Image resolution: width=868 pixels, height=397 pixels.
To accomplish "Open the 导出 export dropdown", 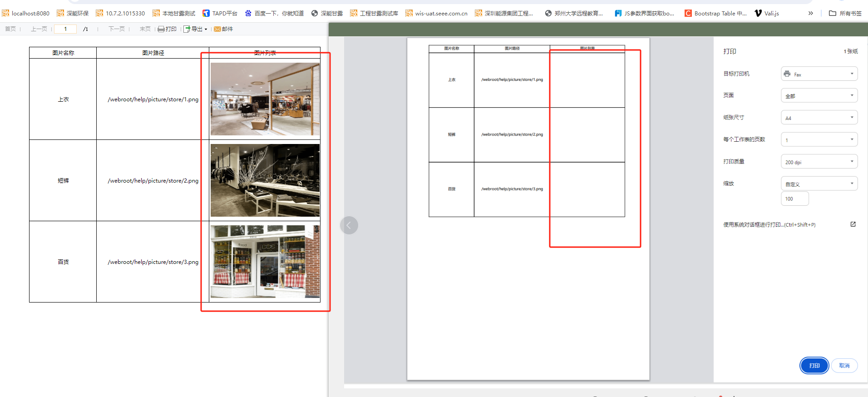I will click(x=195, y=29).
